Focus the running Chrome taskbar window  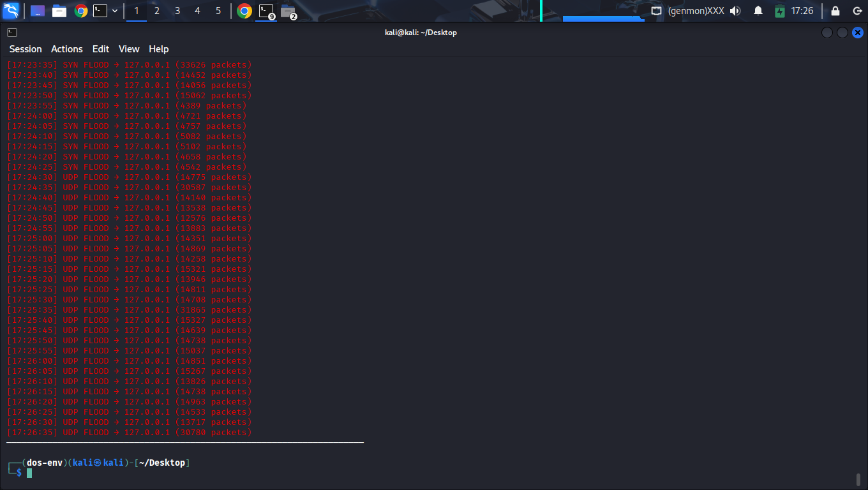tap(244, 11)
